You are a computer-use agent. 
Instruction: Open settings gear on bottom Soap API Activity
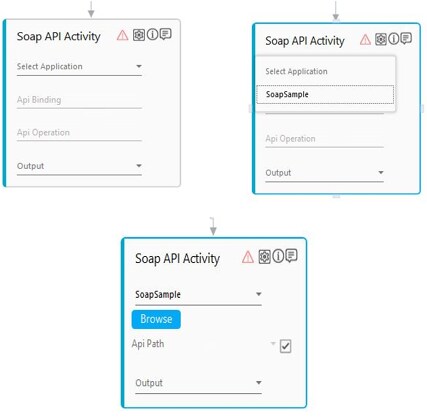[265, 257]
